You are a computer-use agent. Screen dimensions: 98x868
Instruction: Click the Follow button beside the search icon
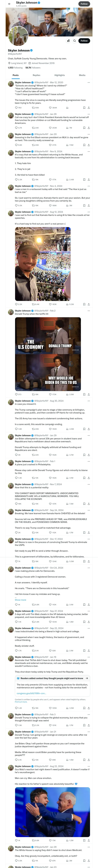pos(84,41)
